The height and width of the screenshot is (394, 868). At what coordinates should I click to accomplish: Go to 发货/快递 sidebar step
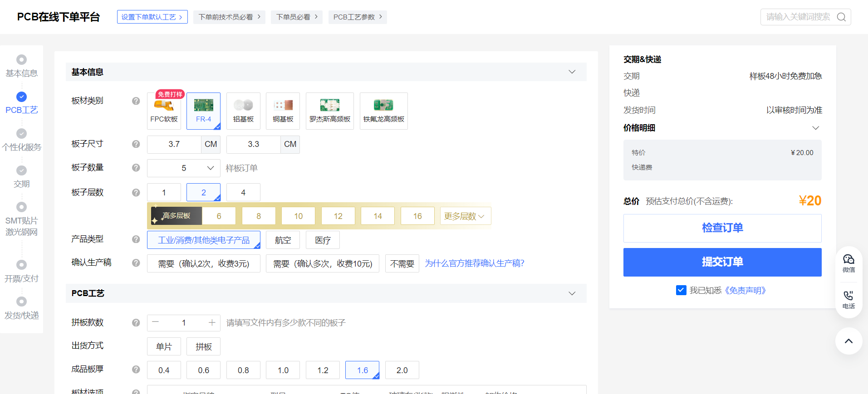tap(21, 308)
